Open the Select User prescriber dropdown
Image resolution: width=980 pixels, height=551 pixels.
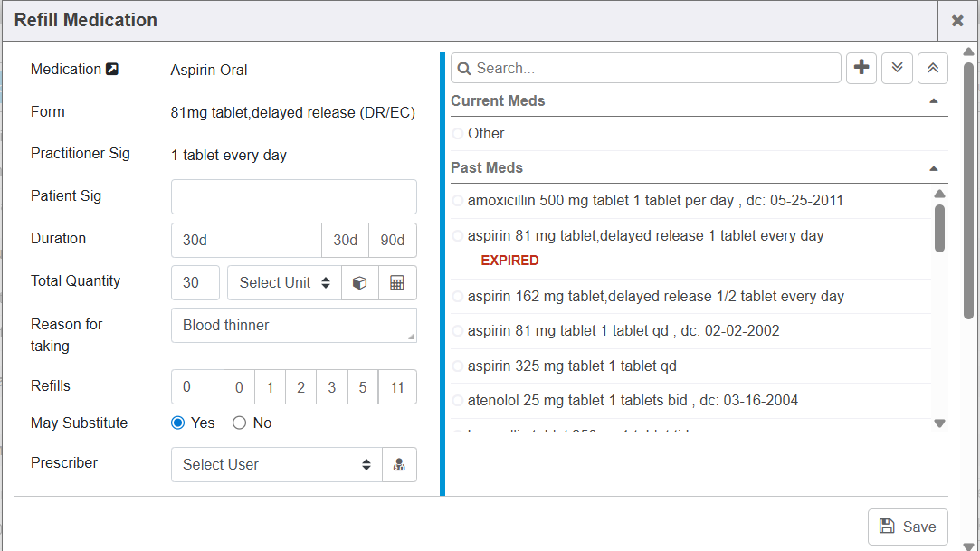pyautogui.click(x=276, y=464)
